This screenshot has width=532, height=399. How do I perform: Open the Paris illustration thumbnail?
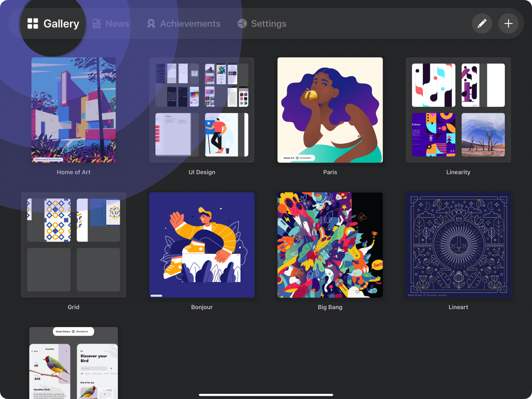click(330, 110)
